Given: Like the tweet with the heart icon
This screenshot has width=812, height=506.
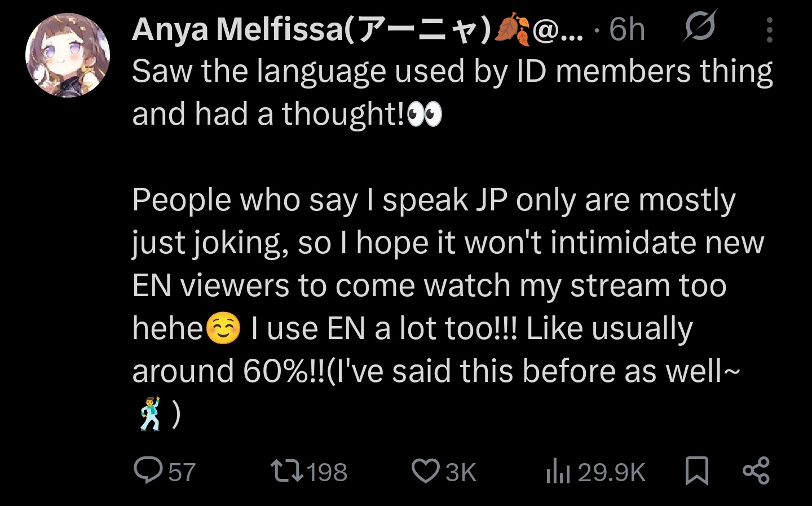Looking at the screenshot, I should coord(425,471).
